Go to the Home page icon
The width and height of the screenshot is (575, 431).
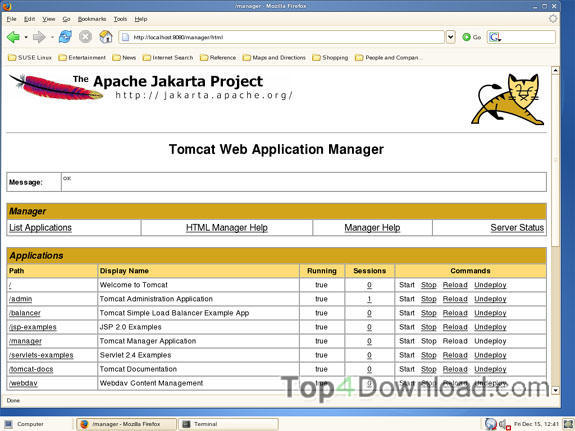coord(106,37)
